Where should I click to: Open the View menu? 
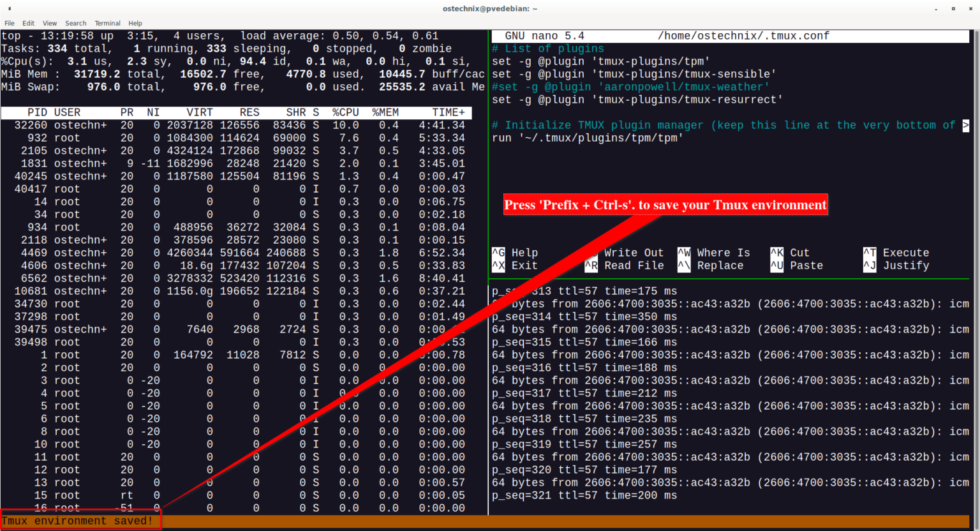coord(49,23)
